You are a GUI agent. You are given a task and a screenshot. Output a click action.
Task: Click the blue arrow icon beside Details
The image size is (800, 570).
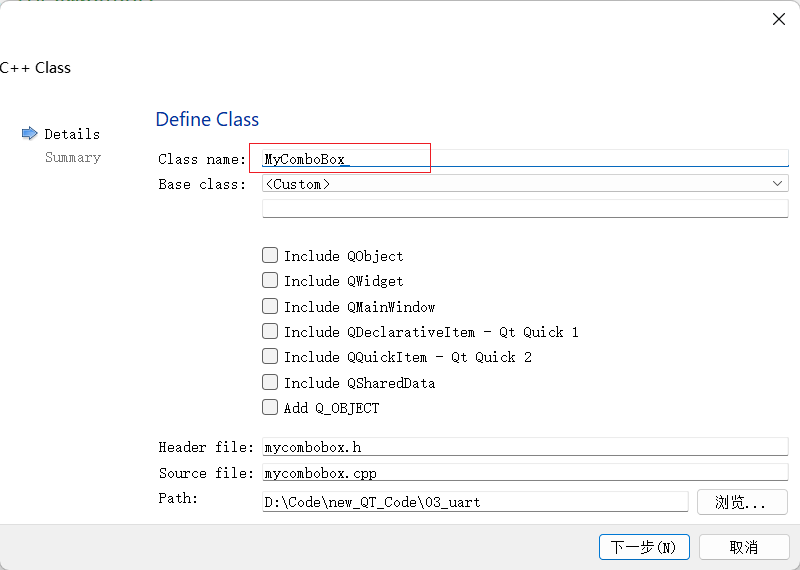30,133
